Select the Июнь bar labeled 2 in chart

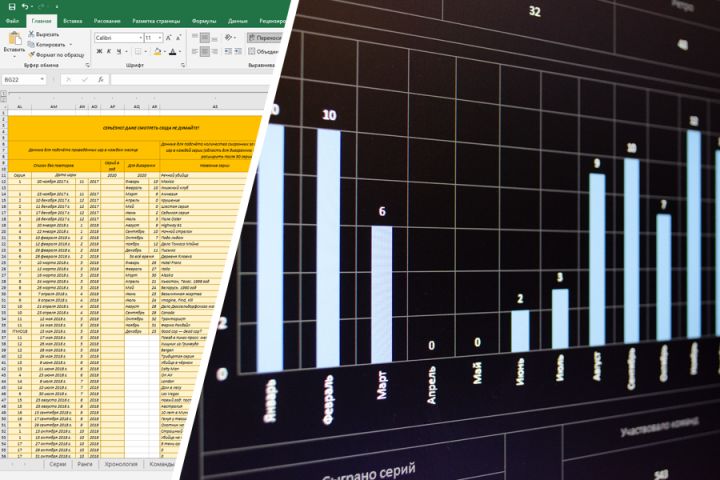520,331
